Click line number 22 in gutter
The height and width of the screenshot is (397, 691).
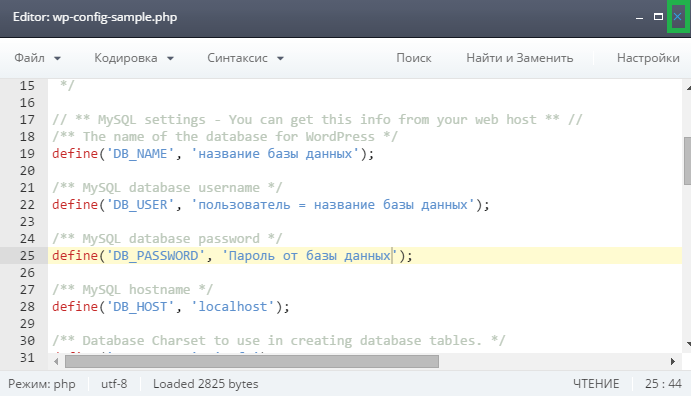click(x=27, y=205)
